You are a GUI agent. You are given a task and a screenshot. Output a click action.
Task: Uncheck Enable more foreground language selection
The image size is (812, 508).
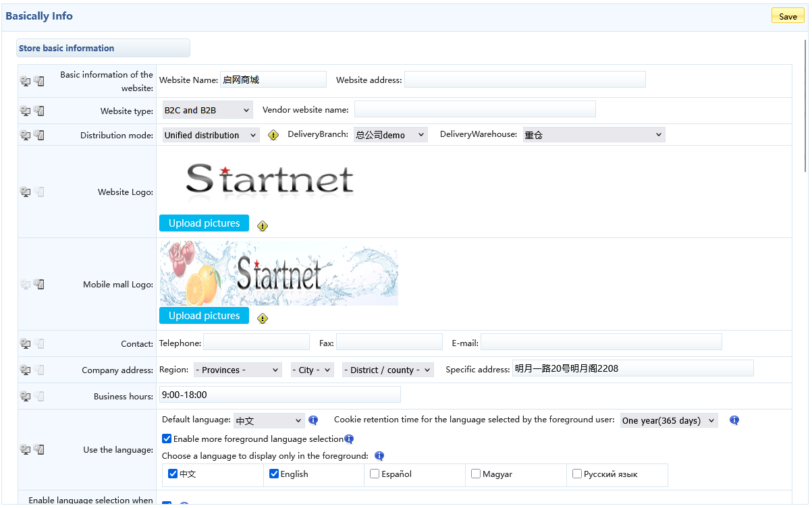click(167, 439)
